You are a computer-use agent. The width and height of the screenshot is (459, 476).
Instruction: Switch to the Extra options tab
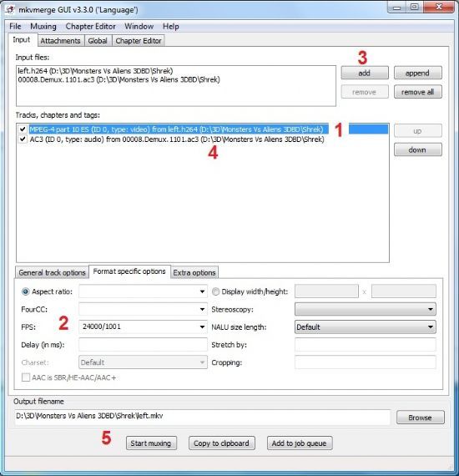point(194,272)
